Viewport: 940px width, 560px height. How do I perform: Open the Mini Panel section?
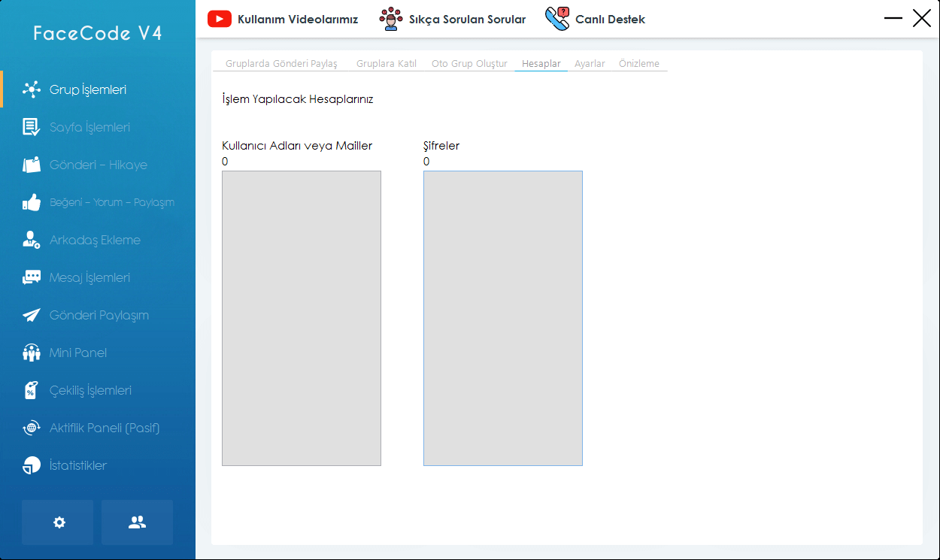pyautogui.click(x=78, y=353)
